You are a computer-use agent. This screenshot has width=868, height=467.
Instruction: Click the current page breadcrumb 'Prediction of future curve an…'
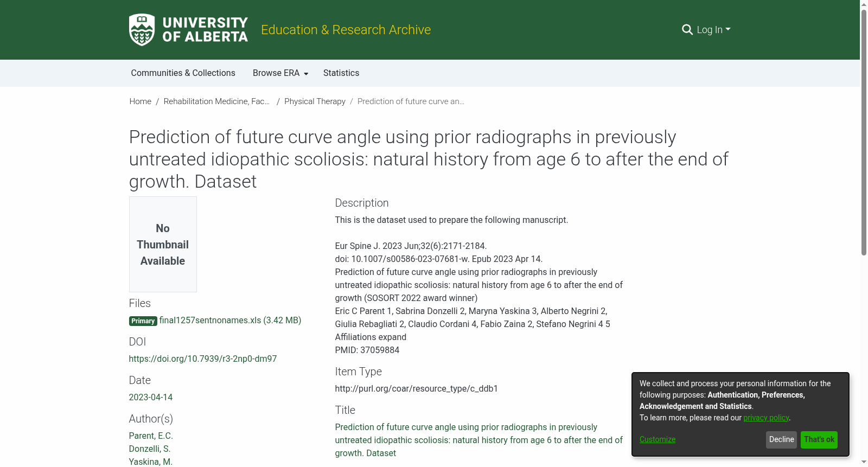point(411,101)
